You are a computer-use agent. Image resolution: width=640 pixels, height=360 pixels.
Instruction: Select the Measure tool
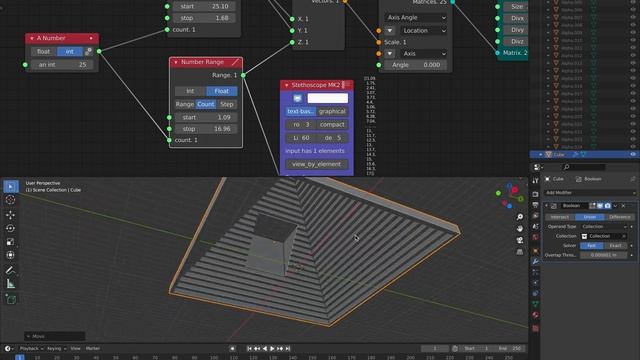pyautogui.click(x=11, y=284)
